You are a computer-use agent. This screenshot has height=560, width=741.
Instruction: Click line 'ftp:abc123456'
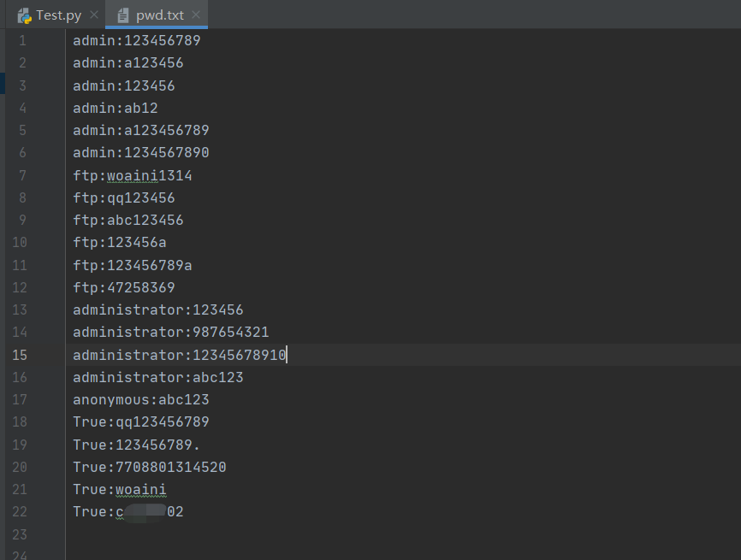tap(128, 220)
